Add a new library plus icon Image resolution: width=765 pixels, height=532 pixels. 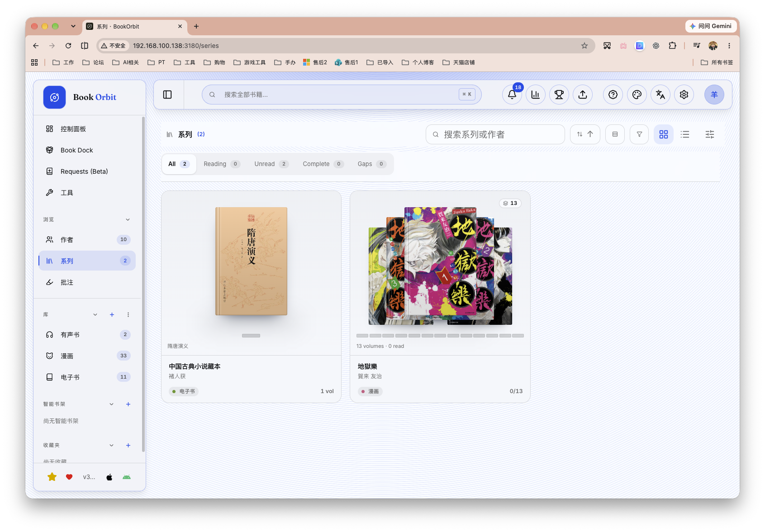[x=112, y=314]
